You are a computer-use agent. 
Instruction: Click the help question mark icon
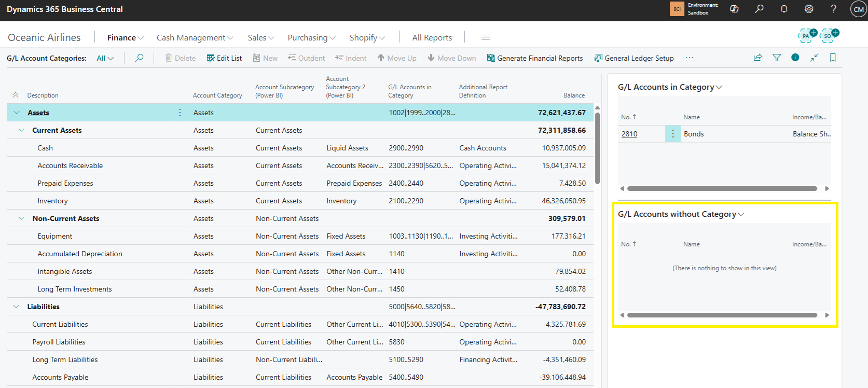(x=833, y=9)
